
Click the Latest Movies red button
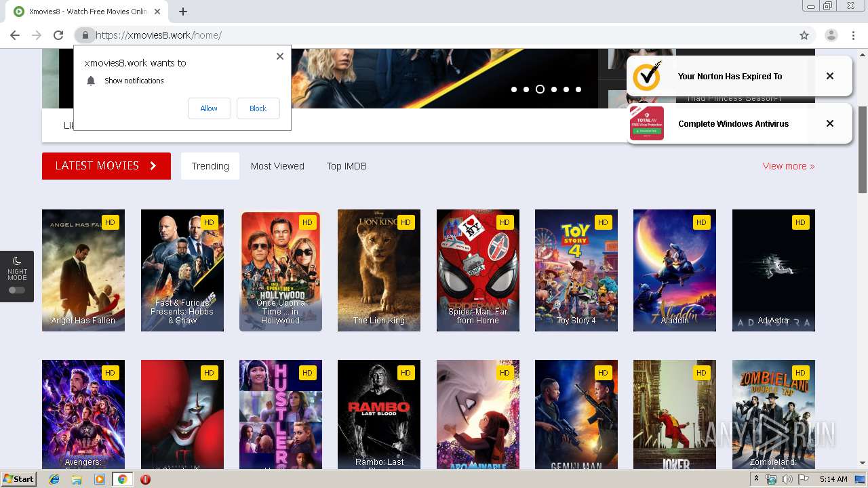click(x=106, y=166)
